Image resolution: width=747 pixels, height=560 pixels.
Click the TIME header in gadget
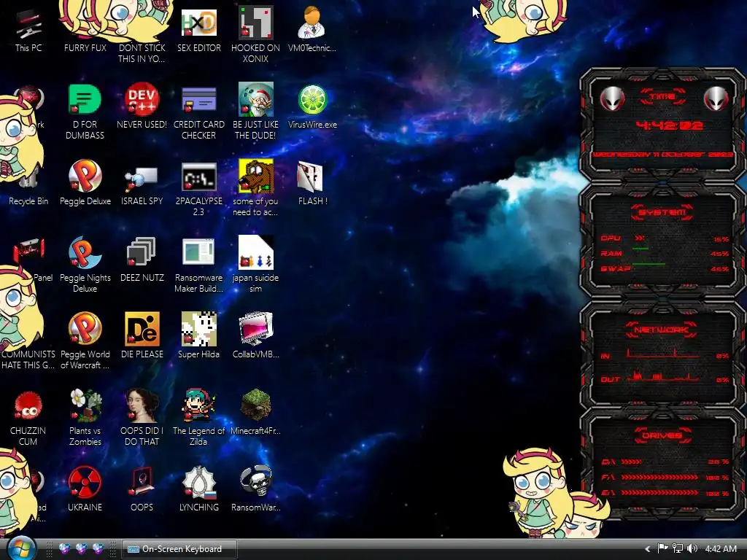[662, 97]
